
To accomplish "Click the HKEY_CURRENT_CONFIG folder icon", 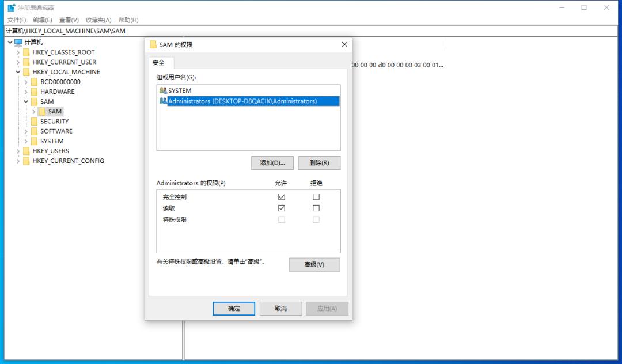I will click(26, 161).
